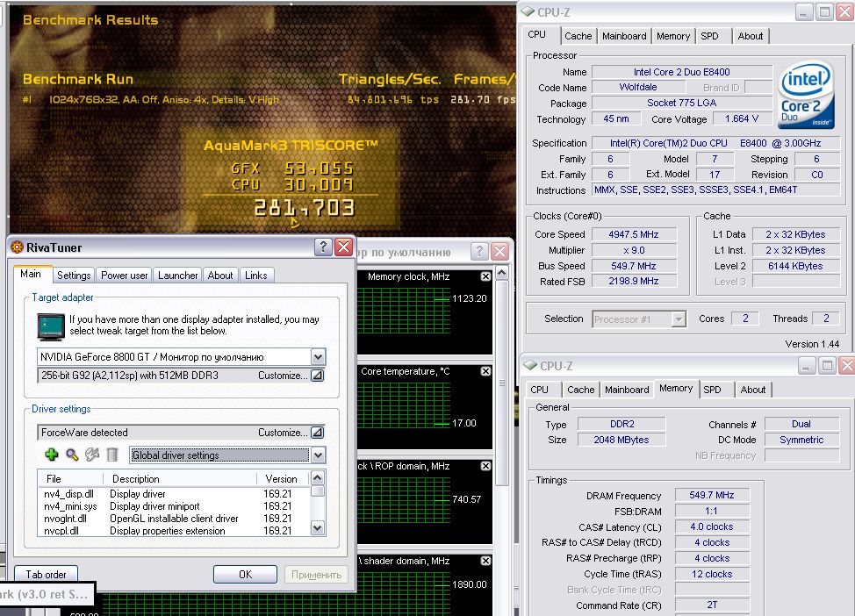This screenshot has height=616, width=855.
Task: Click the Core Voltage 1.664 V field
Action: point(742,118)
